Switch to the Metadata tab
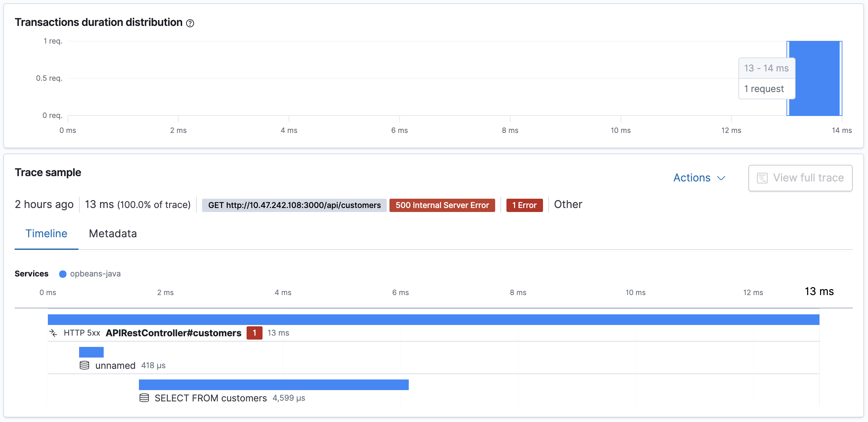The image size is (868, 422). pos(113,234)
